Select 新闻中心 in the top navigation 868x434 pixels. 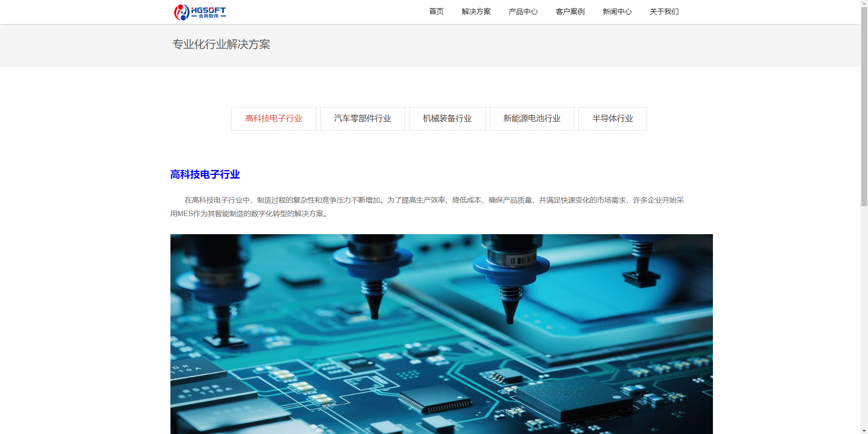coord(617,12)
